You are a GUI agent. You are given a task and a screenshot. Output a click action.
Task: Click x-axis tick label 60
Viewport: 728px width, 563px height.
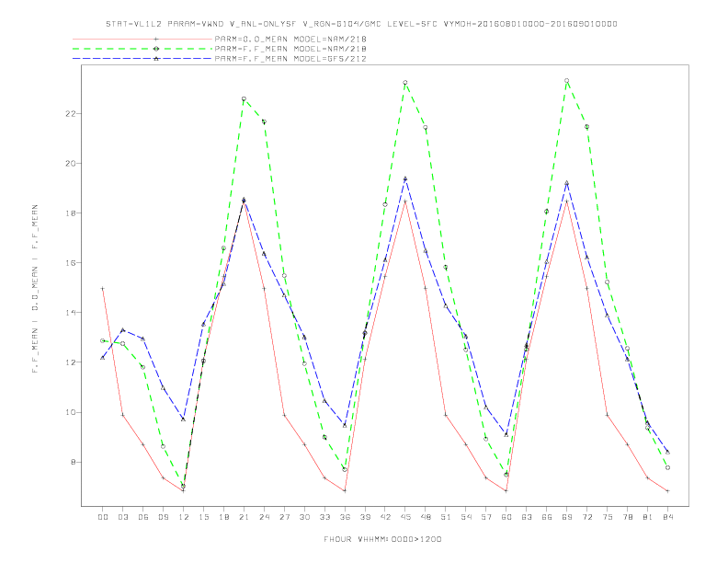click(x=506, y=517)
